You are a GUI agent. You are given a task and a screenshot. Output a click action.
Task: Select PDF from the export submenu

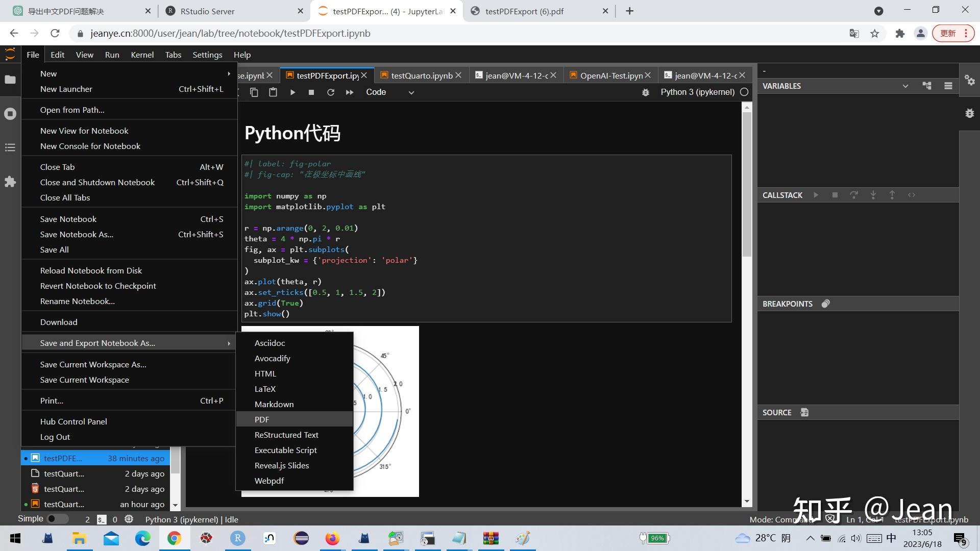point(262,419)
